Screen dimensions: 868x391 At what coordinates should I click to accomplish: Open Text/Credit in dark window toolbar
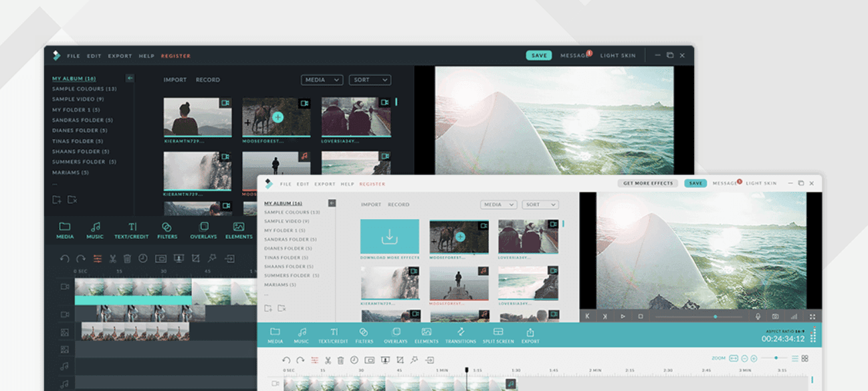(132, 230)
